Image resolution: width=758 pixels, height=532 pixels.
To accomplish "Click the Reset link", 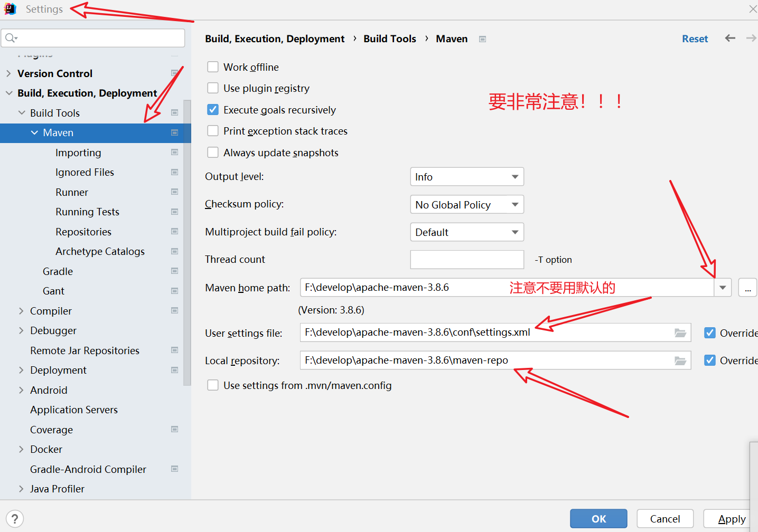I will tap(695, 39).
